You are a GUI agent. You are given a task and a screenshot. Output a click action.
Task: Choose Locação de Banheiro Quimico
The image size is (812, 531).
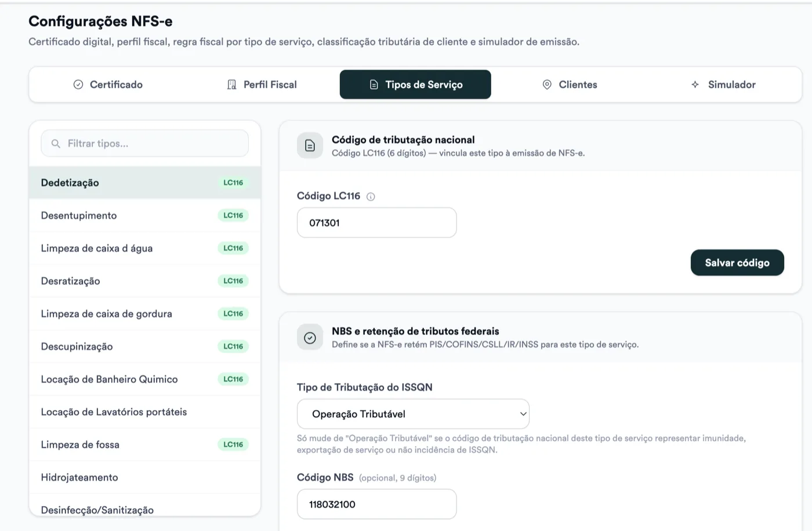click(x=145, y=380)
